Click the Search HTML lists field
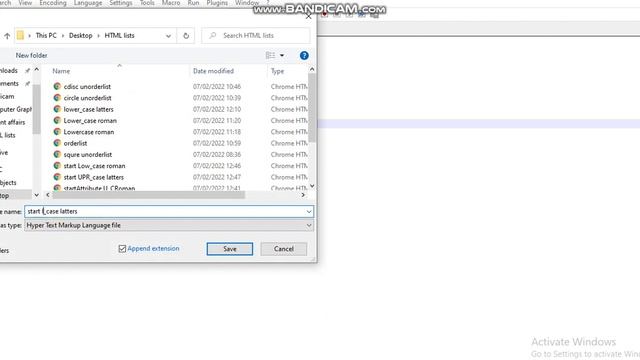The image size is (640, 360). point(256,36)
